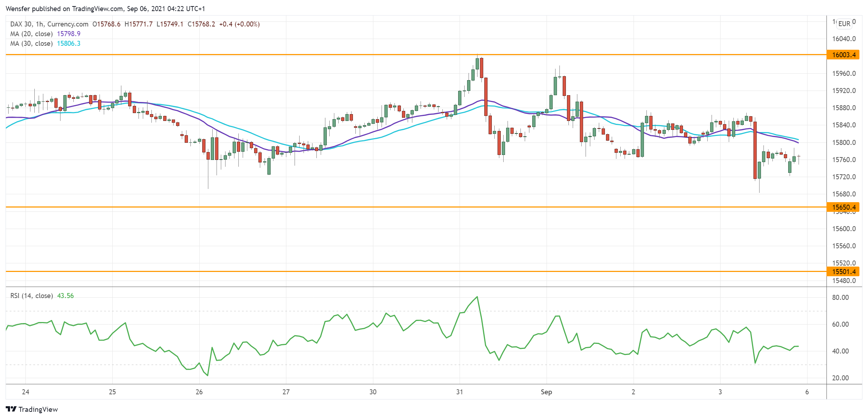
Task: Click the MA 20 value 15798.9
Action: point(69,34)
